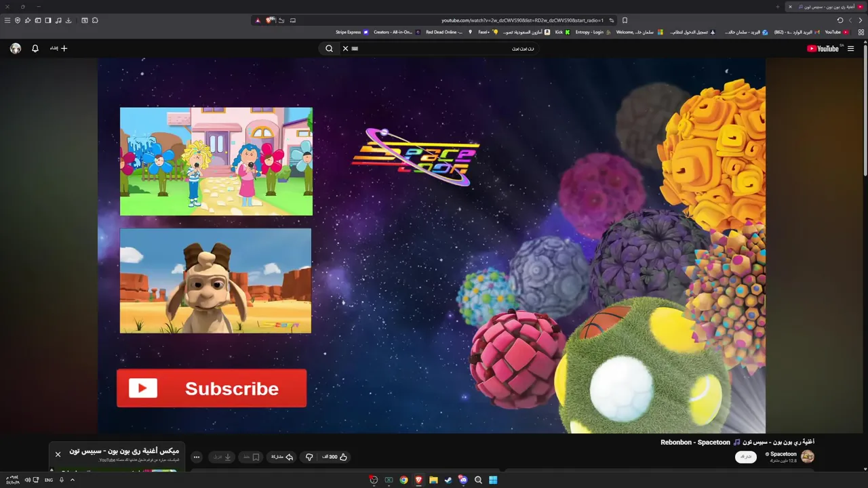The width and height of the screenshot is (868, 488).
Task: Open Windows taskbar search magnifier
Action: tap(478, 480)
